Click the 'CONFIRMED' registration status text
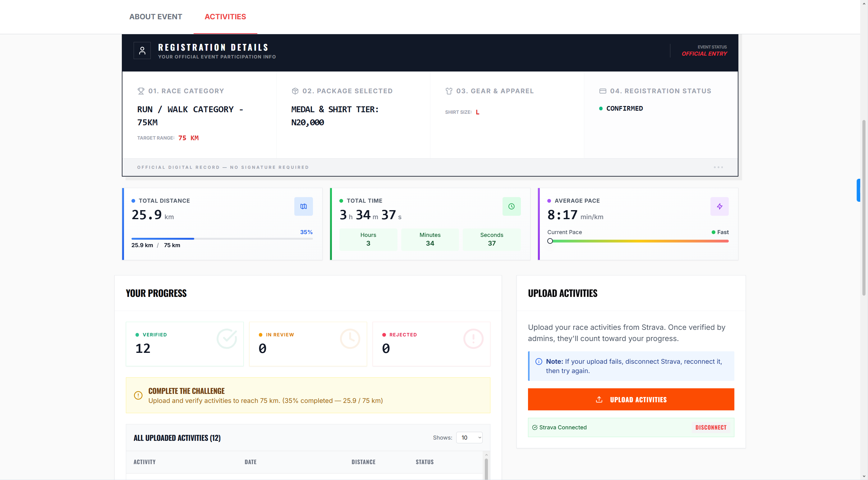This screenshot has height=480, width=868. pyautogui.click(x=624, y=108)
